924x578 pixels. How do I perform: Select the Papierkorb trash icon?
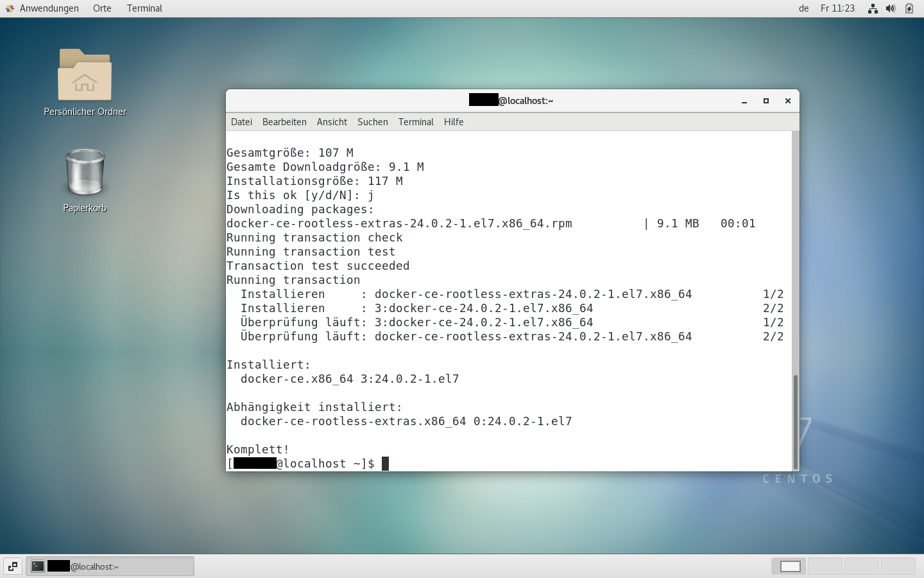[85, 172]
